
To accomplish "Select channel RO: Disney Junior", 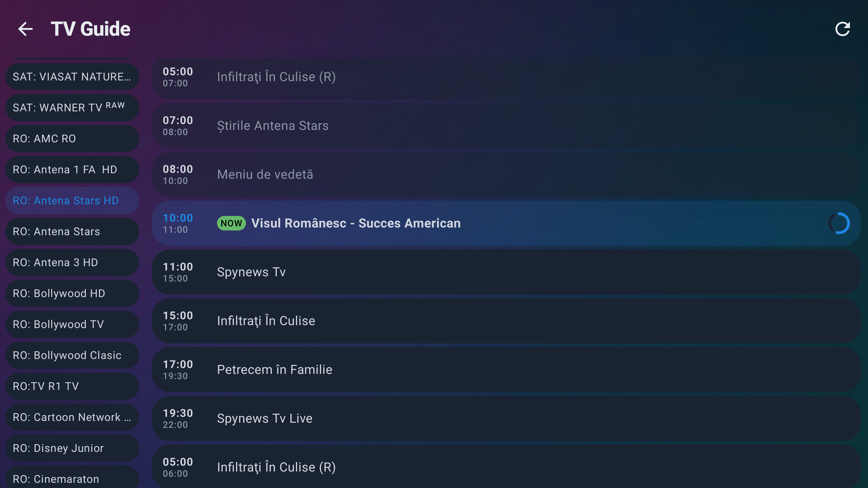I will click(72, 448).
